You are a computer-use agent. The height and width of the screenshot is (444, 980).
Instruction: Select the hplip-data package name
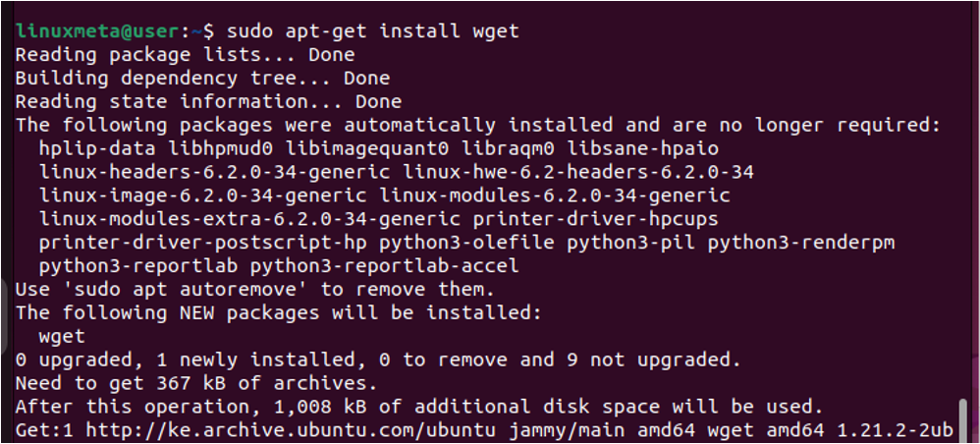pos(97,149)
